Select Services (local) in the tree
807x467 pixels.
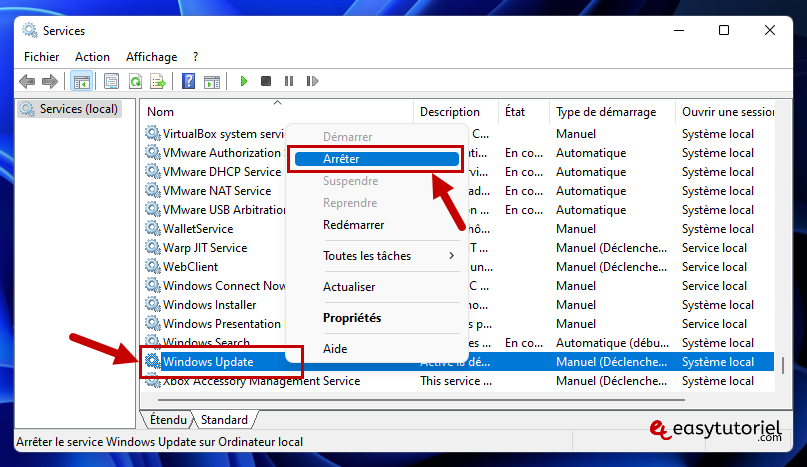coord(70,109)
